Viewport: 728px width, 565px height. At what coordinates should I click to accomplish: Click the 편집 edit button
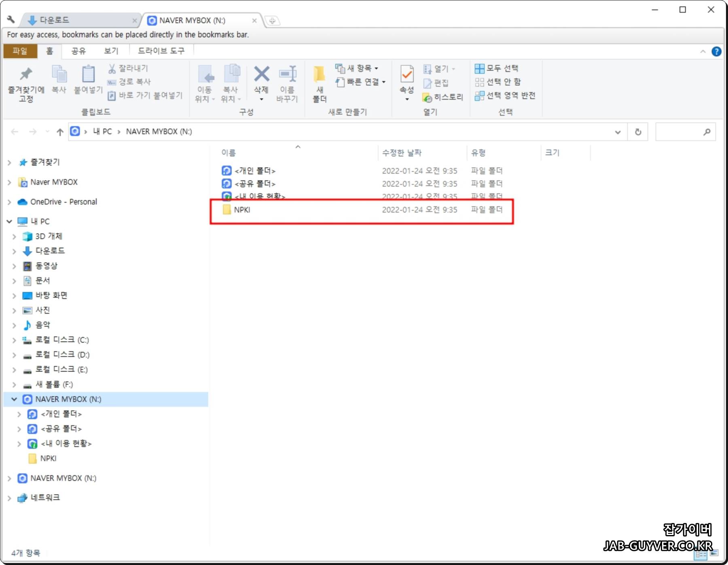click(x=436, y=83)
